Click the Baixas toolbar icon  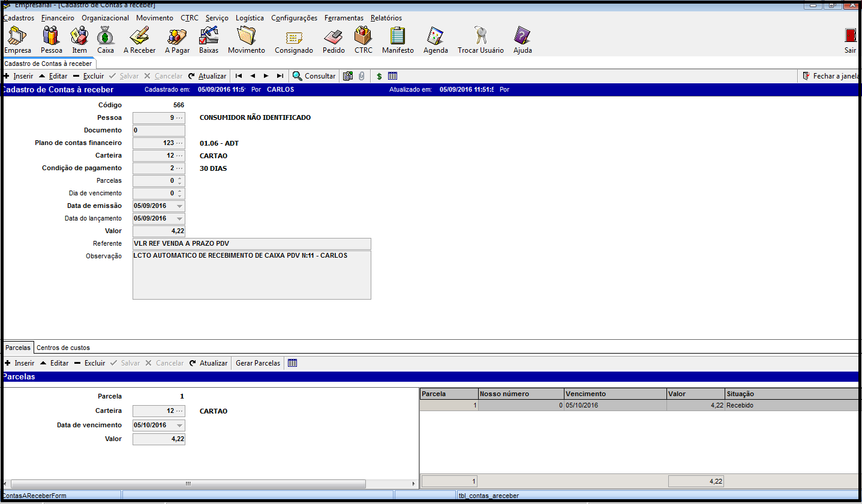tap(209, 40)
